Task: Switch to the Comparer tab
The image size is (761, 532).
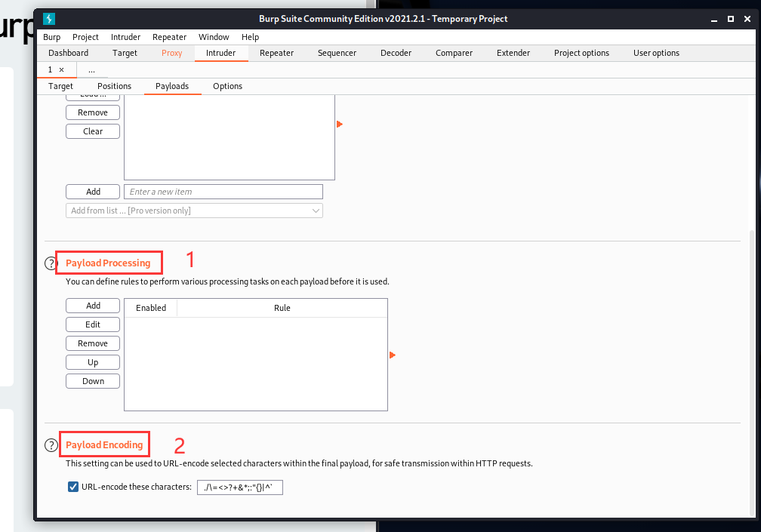Action: click(x=454, y=53)
